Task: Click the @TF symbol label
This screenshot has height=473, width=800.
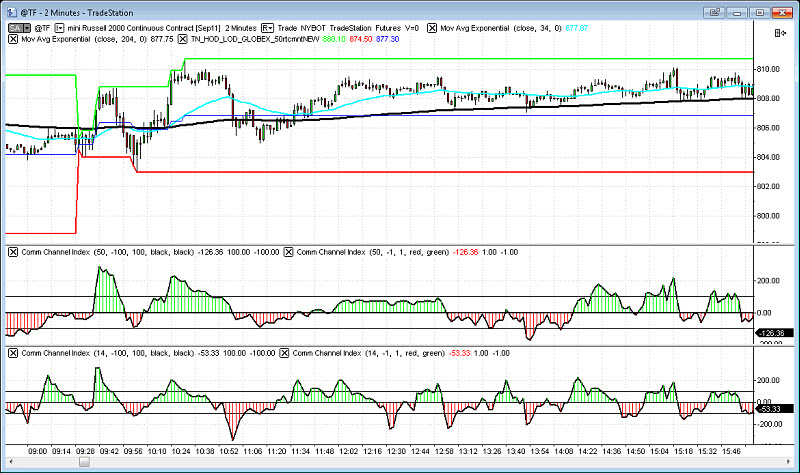Action: click(42, 28)
